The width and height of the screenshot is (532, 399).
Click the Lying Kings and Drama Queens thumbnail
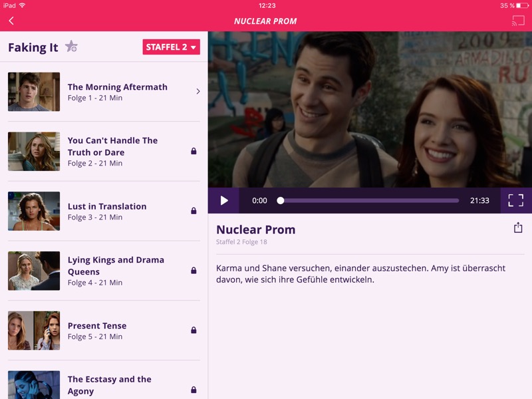34,271
